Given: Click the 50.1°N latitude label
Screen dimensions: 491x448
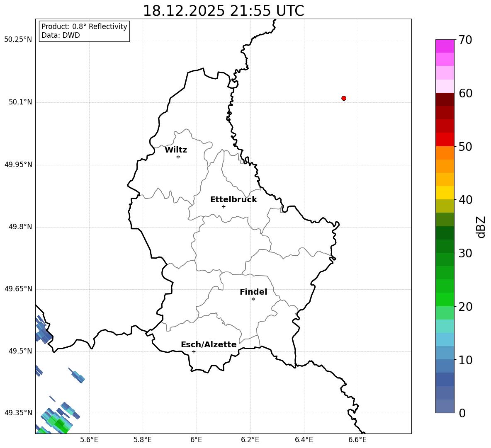Looking at the screenshot, I should tap(20, 102).
